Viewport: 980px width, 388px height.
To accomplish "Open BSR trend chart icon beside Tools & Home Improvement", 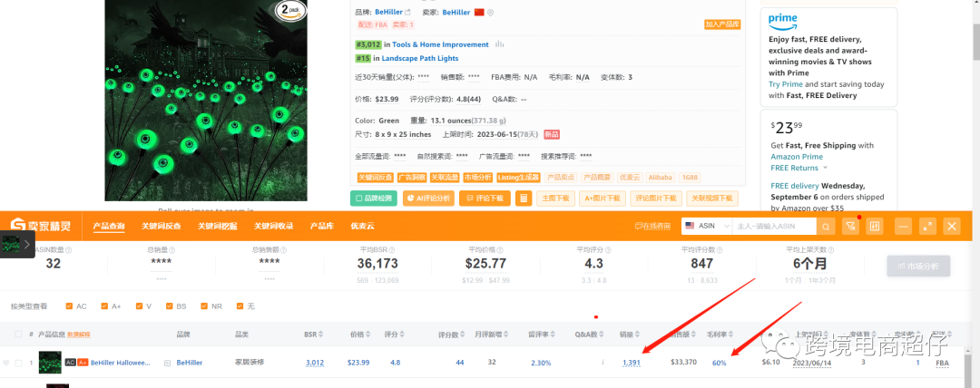I will coord(499,44).
